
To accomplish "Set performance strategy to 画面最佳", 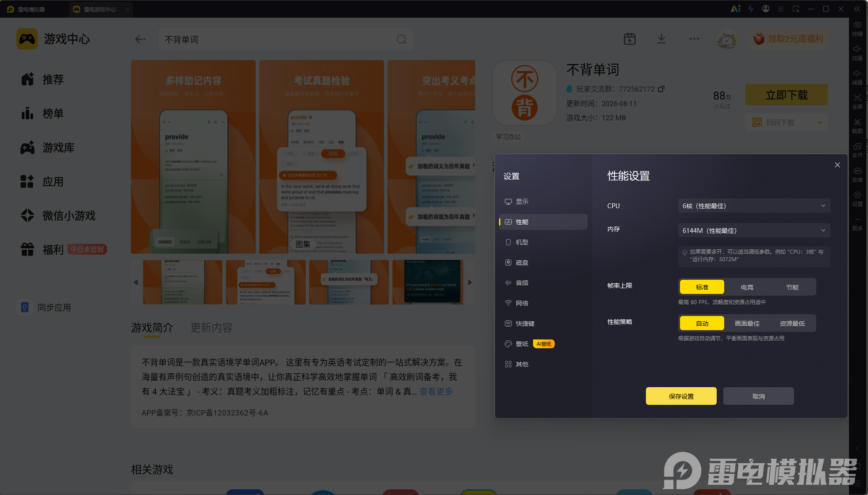I will tap(747, 324).
